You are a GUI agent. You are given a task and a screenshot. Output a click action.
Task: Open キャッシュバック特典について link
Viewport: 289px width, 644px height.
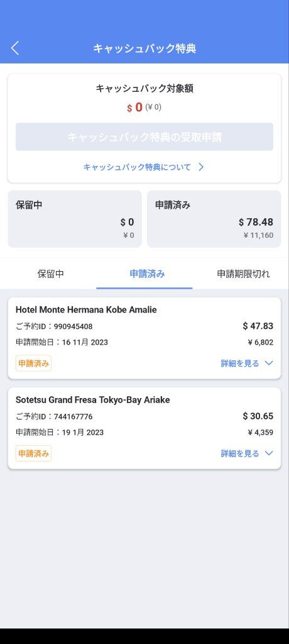point(137,167)
